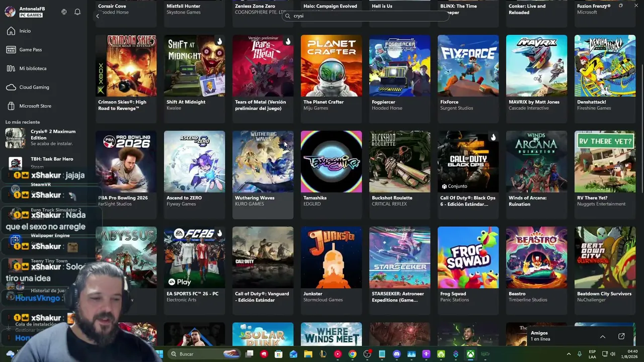The height and width of the screenshot is (362, 644).
Task: Expand the Amigos friends panel
Action: click(x=603, y=336)
